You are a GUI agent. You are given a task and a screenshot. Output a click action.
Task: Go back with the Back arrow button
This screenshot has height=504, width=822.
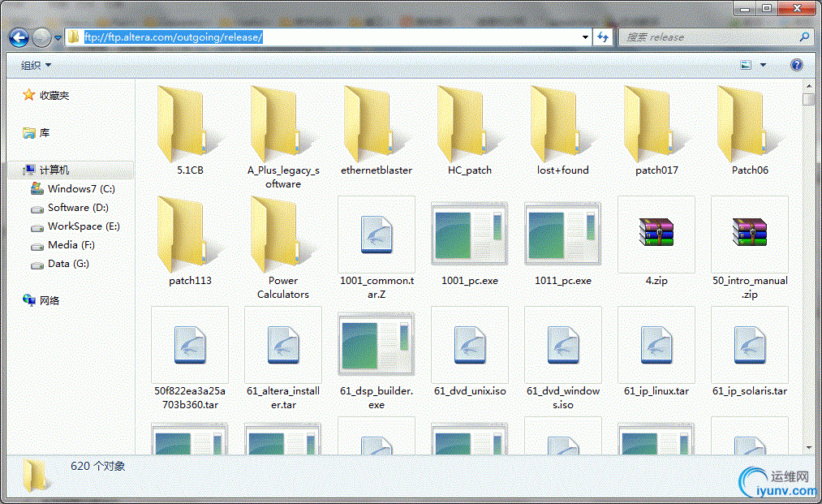point(19,37)
